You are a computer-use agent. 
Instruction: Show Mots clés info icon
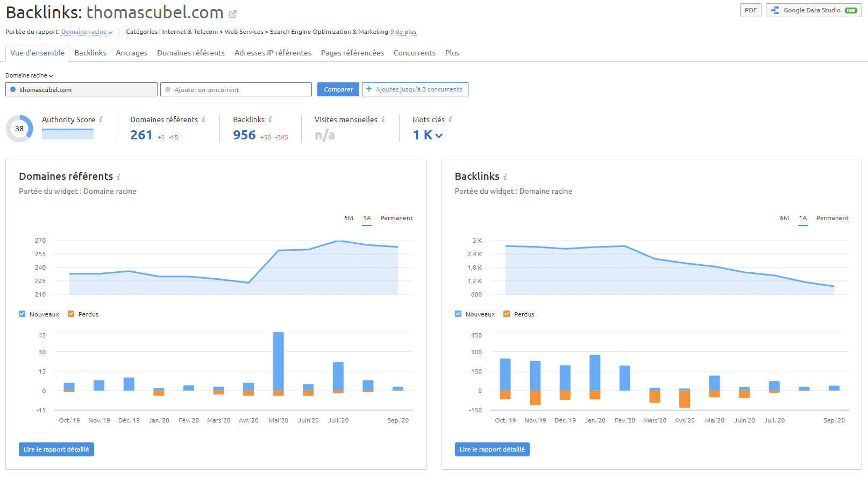[x=450, y=119]
